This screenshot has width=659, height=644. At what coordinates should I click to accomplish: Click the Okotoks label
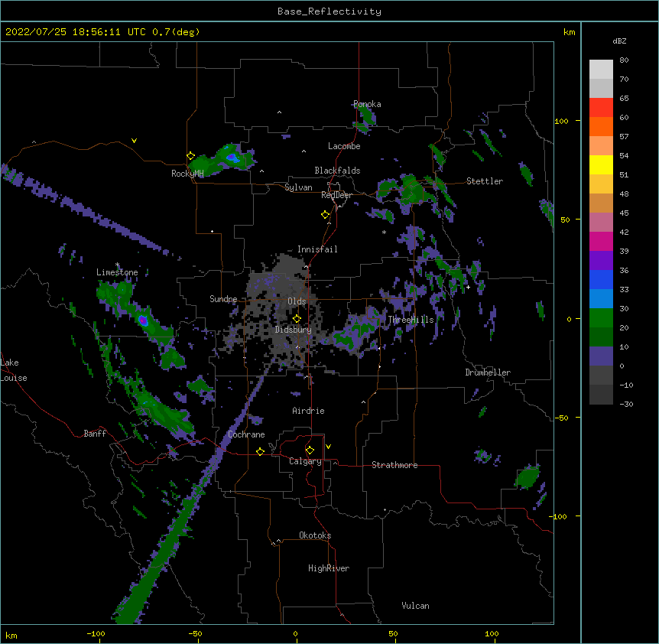pyautogui.click(x=315, y=535)
